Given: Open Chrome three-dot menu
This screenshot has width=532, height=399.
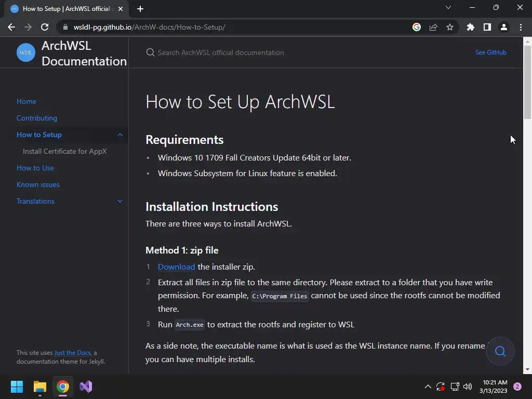Looking at the screenshot, I should pyautogui.click(x=521, y=27).
